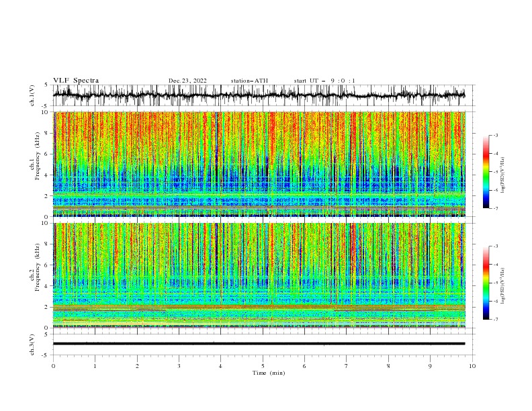Click inside the ch.1 spectrogram panel
Viewport: 532px width, 411px height.
[259, 164]
